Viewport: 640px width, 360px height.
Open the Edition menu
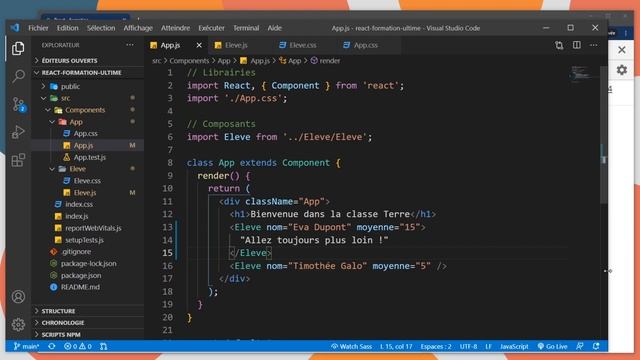tap(67, 28)
